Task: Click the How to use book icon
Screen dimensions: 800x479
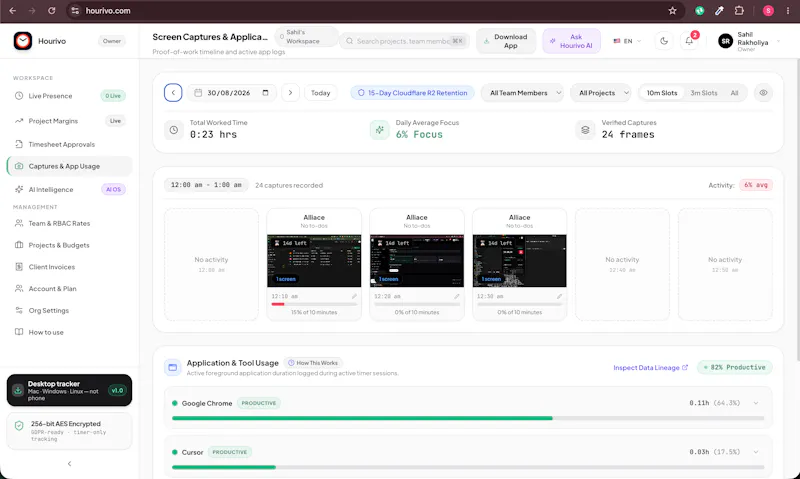Action: click(19, 332)
